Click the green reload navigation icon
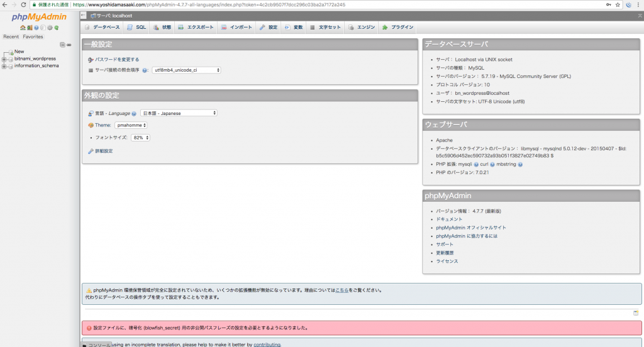644x347 pixels. [x=57, y=28]
